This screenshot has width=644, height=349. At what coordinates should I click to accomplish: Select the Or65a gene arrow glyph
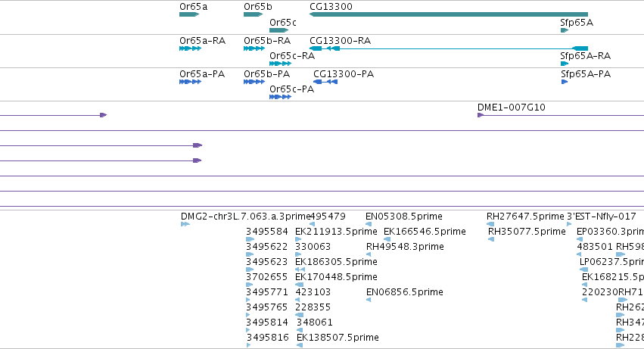tap(189, 14)
